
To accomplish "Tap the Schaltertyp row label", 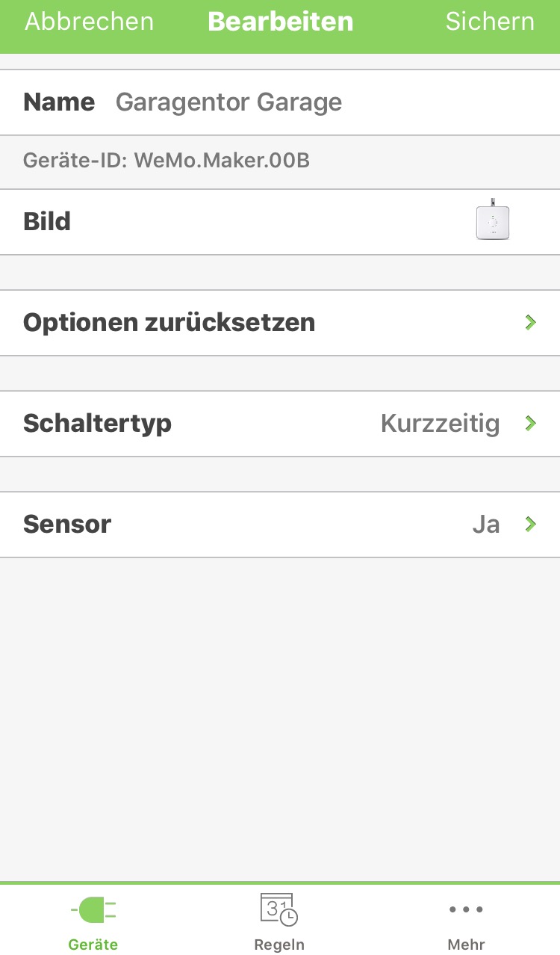I will (98, 424).
